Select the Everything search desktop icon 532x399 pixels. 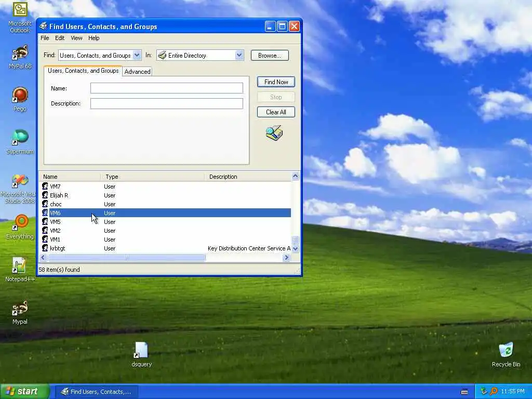(x=20, y=227)
